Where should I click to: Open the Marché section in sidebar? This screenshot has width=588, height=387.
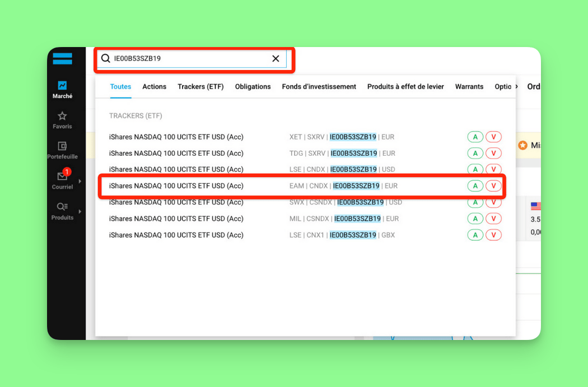click(62, 90)
